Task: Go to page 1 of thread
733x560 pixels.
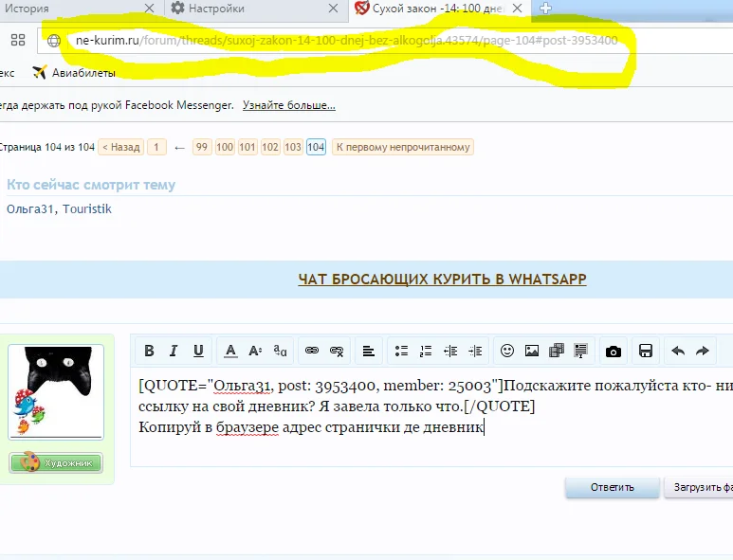Action: [156, 147]
